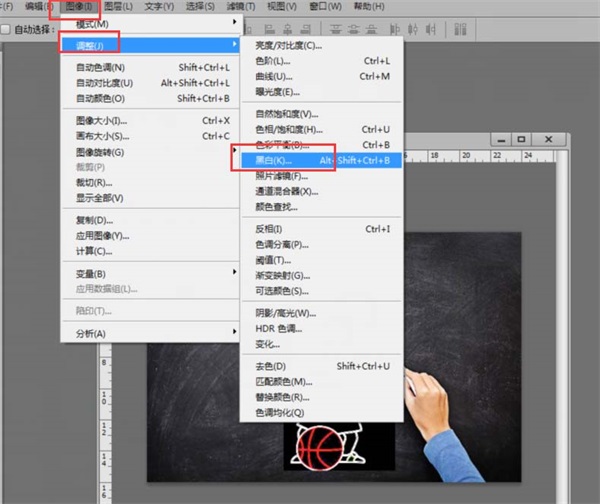This screenshot has width=600, height=504.
Task: Choose 色调分离(P)... adjustment
Action: (321, 244)
